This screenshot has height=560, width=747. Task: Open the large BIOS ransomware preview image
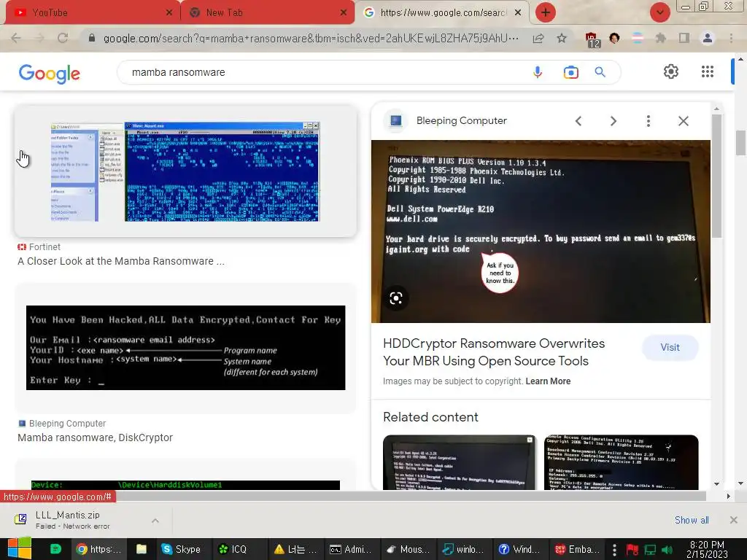pos(541,231)
